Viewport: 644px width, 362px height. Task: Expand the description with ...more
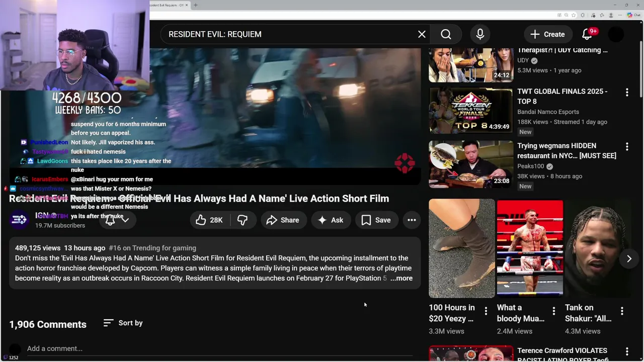click(x=401, y=278)
